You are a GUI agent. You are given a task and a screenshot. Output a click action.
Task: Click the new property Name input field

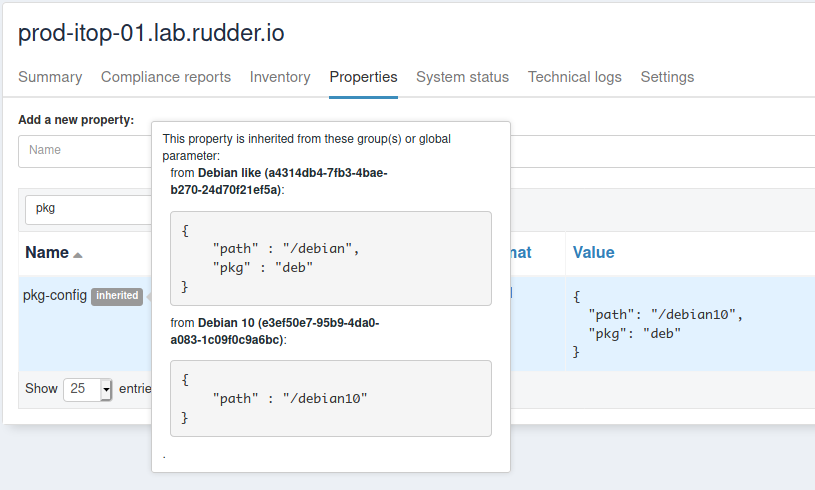[x=85, y=150]
